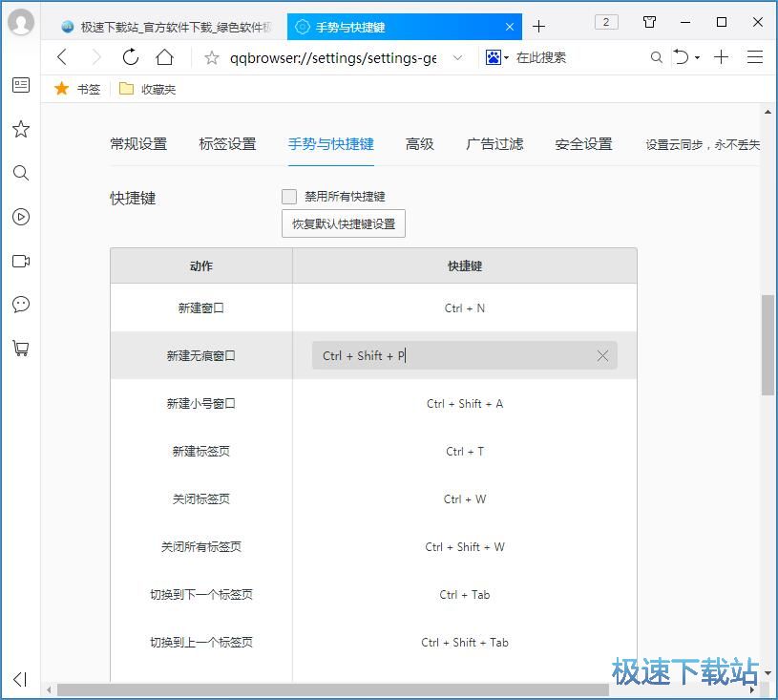Close the 手势与快捷键 tab
This screenshot has height=700, width=778.
[510, 27]
